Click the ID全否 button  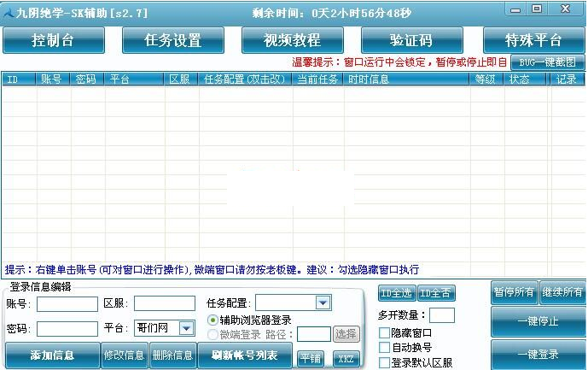click(x=434, y=293)
